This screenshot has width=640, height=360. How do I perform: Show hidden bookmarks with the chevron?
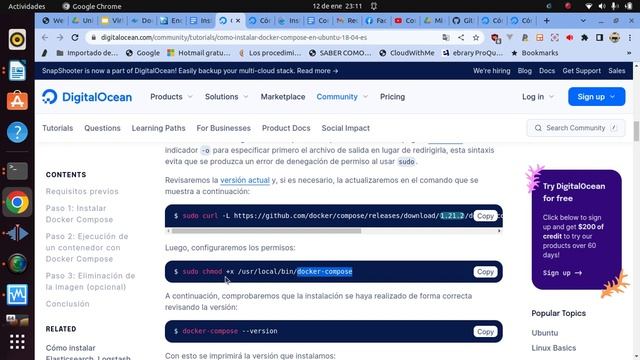point(629,53)
